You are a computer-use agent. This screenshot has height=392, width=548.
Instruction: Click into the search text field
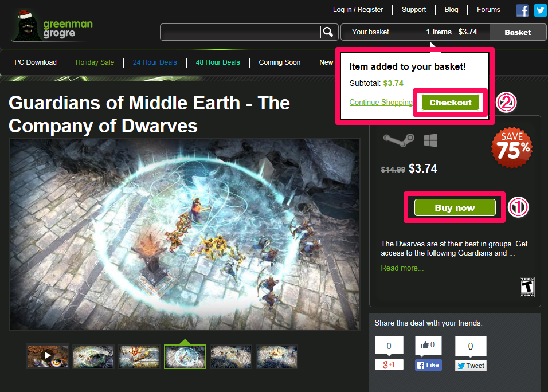[240, 32]
